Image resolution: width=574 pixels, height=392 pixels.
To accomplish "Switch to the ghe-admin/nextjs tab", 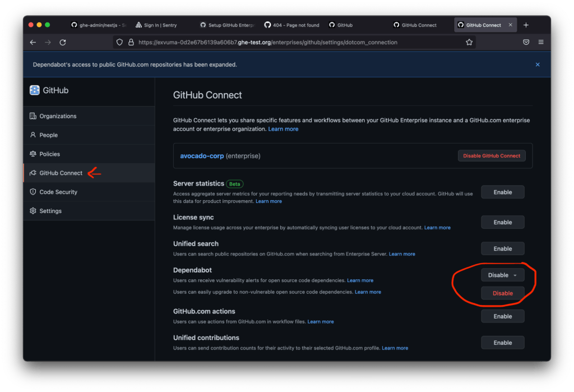I will point(99,25).
